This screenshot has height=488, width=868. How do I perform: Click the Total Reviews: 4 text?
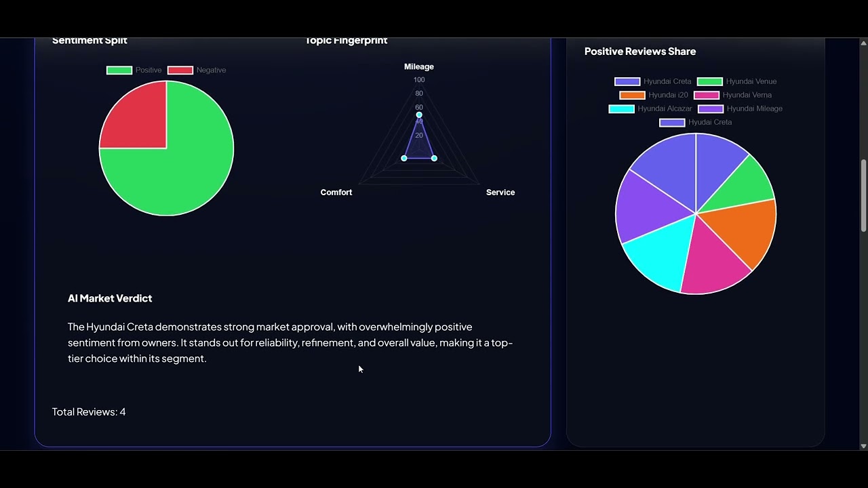click(x=89, y=412)
